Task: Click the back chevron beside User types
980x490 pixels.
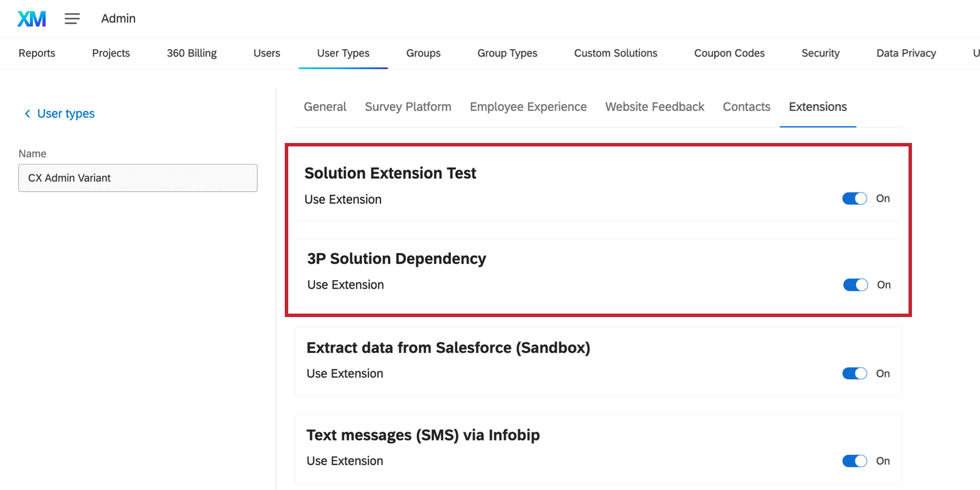Action: click(x=27, y=114)
